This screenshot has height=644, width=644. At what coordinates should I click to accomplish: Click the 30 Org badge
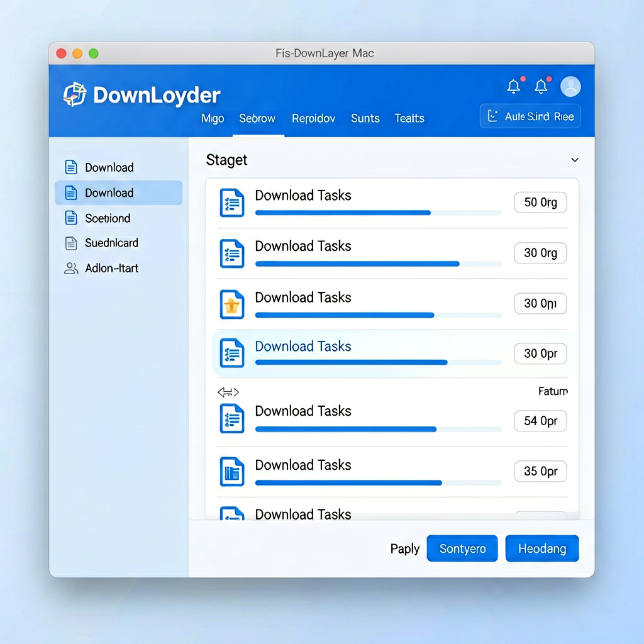pos(540,253)
